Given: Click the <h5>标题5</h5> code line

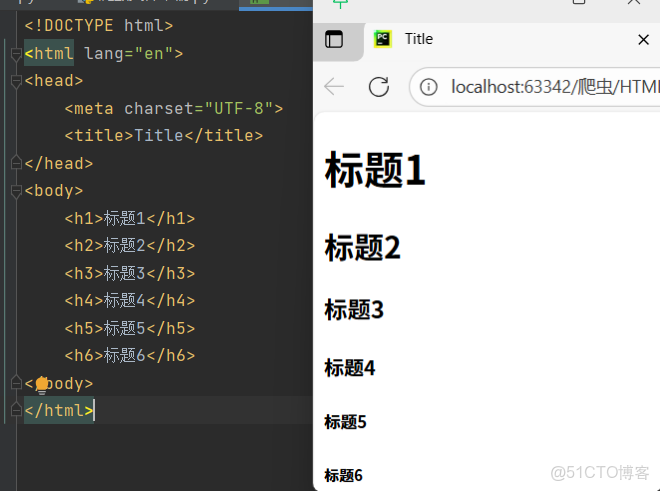Looking at the screenshot, I should tap(130, 328).
